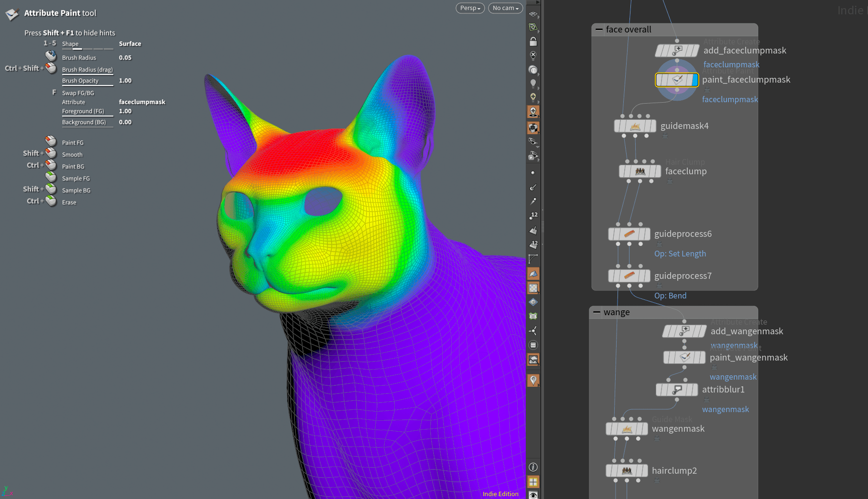Toggle the eye visibility icon at toolbar bottom
Screen dimensions: 868x499
533,495
